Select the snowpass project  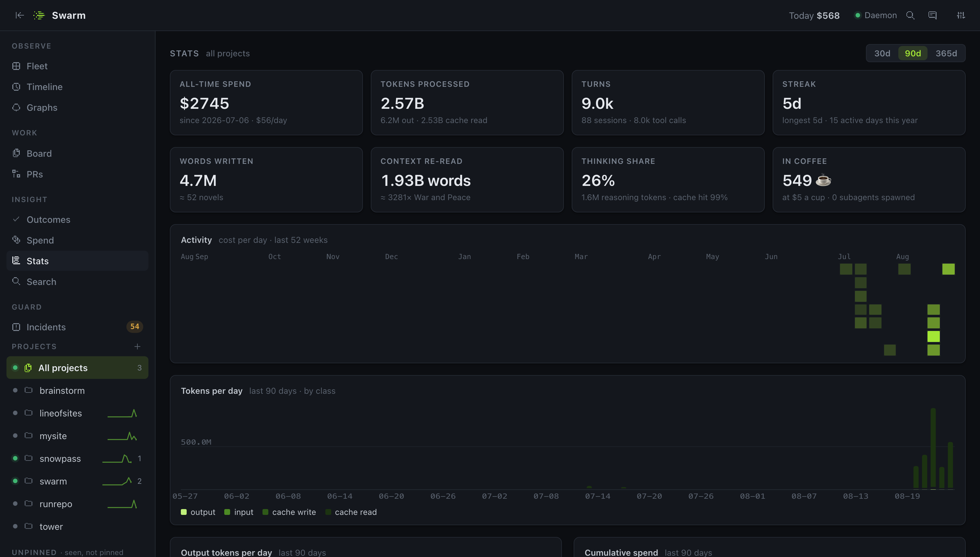[x=77, y=458]
